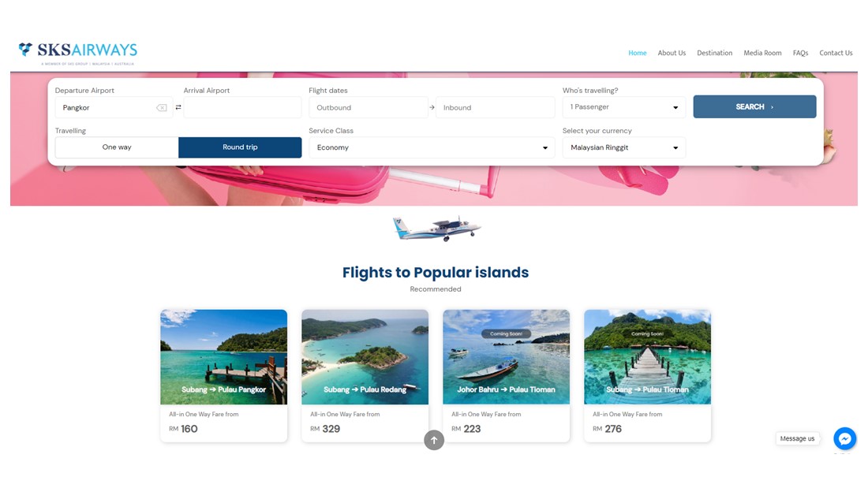This screenshot has width=868, height=488.
Task: Pick the Outbound flight date field
Action: coord(369,107)
